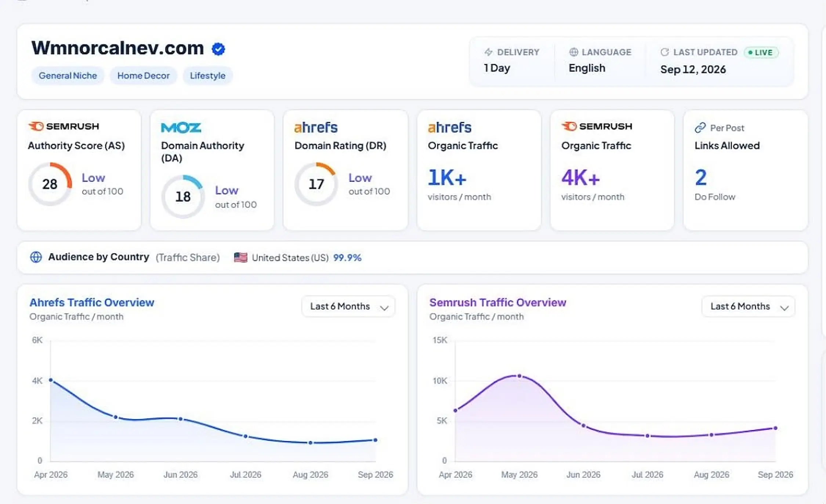Click the United States flag icon

point(240,258)
